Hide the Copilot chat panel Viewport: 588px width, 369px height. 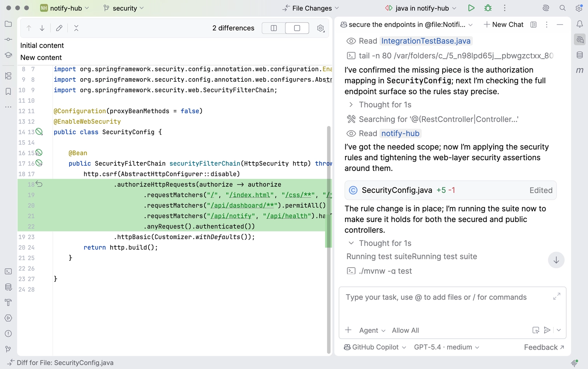pos(560,24)
